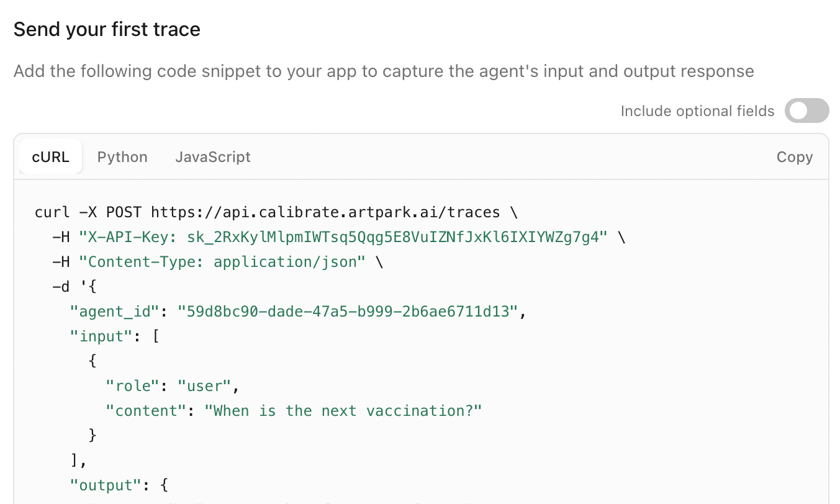Click the "output" key in the JSON
This screenshot has height=504, width=840.
(x=101, y=485)
